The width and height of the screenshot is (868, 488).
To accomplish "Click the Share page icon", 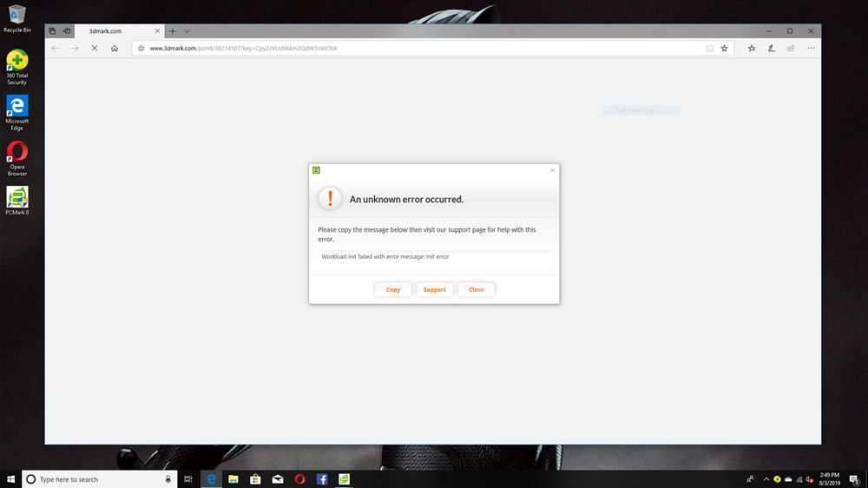I will point(791,48).
